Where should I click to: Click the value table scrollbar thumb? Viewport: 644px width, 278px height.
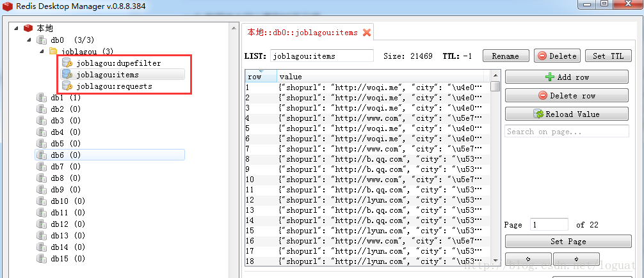pyautogui.click(x=495, y=86)
